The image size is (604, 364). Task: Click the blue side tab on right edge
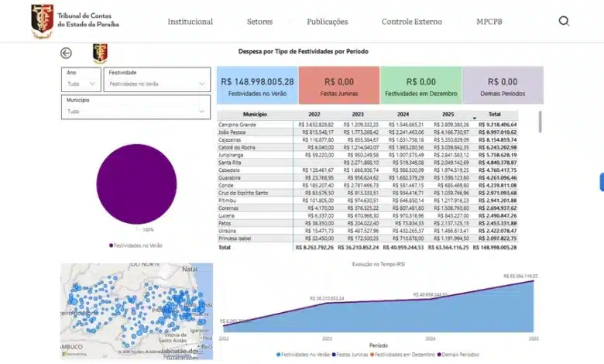click(x=601, y=181)
